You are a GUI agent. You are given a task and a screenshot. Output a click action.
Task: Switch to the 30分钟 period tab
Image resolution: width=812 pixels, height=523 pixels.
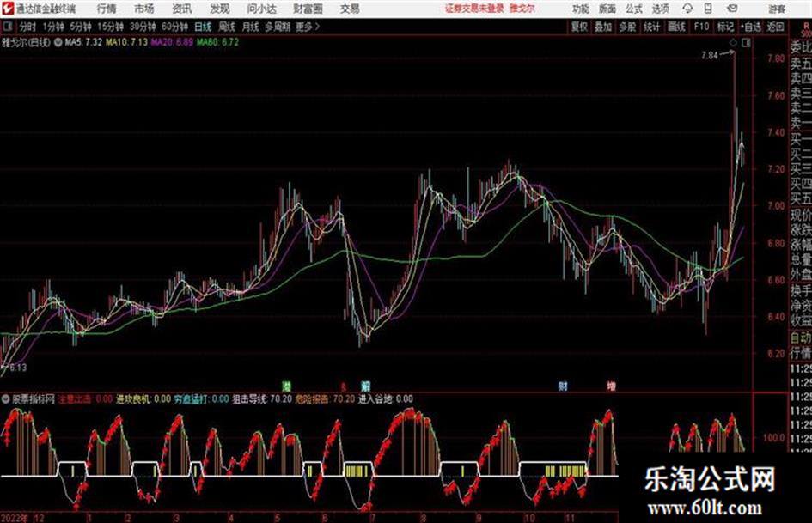pos(143,27)
